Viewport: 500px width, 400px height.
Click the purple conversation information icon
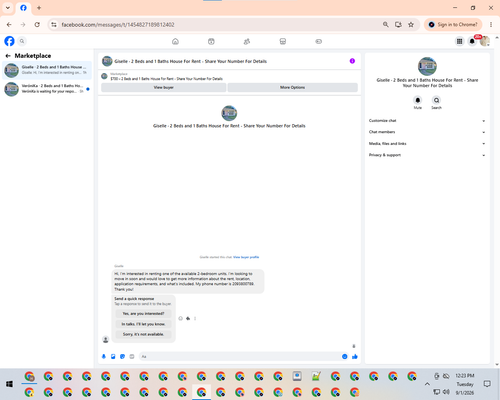pyautogui.click(x=352, y=61)
